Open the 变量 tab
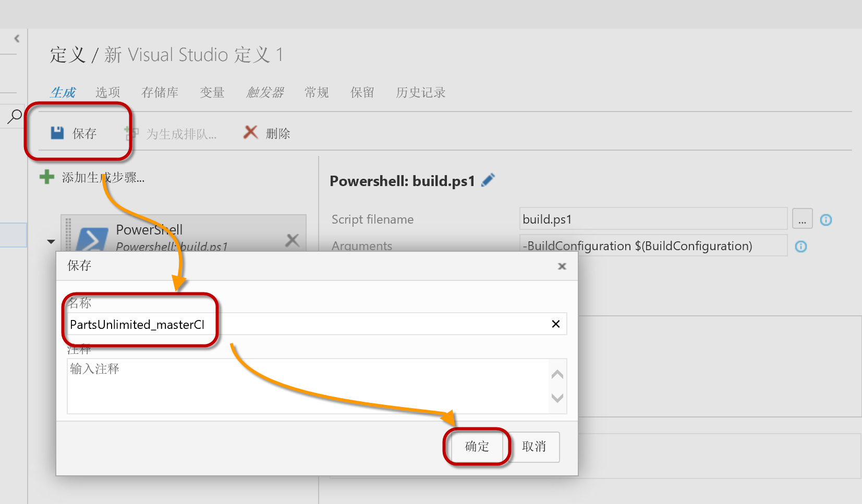 pos(212,93)
